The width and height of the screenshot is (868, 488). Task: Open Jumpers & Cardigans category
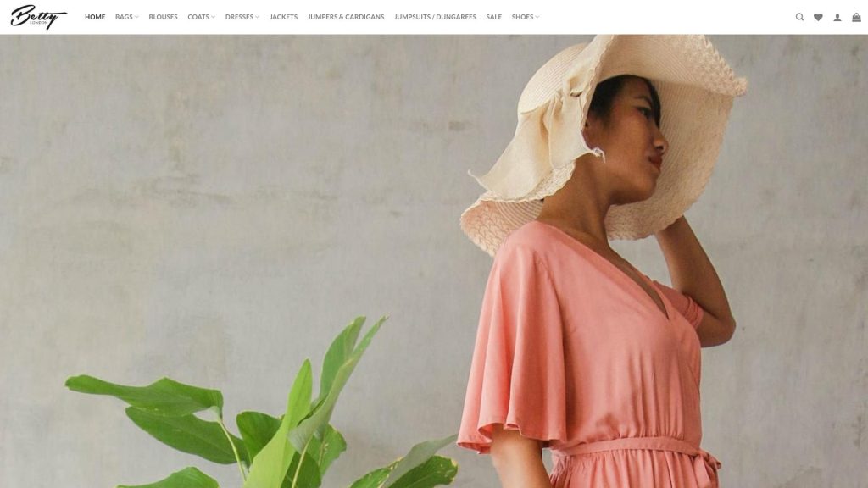[346, 17]
